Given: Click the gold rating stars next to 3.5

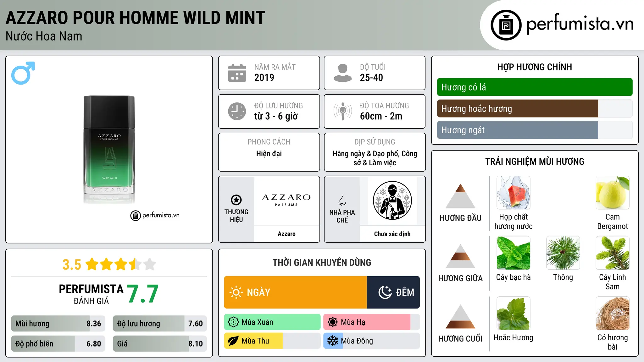Looking at the screenshot, I should 121,264.
